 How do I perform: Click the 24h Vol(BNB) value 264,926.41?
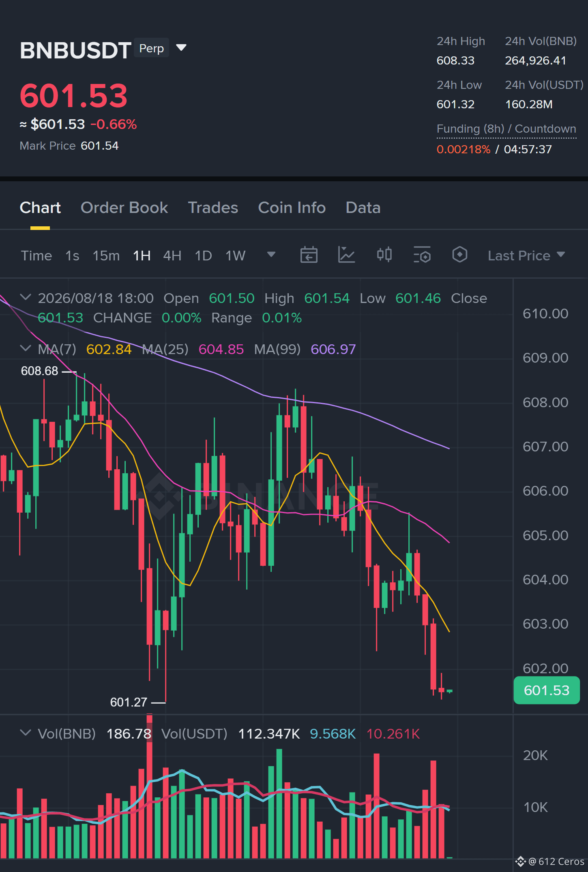[x=535, y=60]
